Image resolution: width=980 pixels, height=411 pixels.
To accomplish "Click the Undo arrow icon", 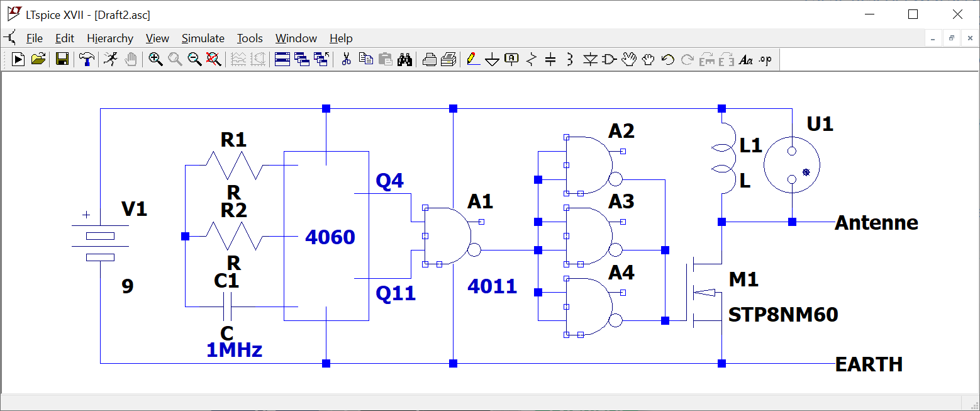I will [668, 59].
